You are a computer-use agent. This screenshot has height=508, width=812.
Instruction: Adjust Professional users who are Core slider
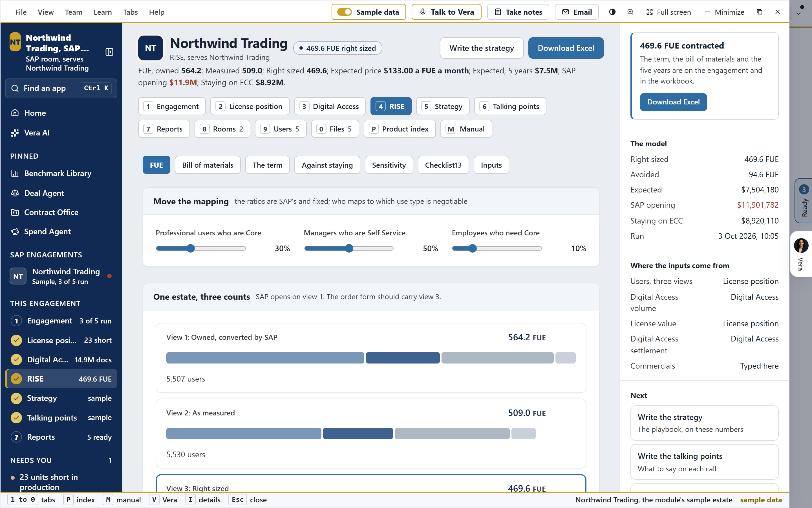[x=201, y=249]
